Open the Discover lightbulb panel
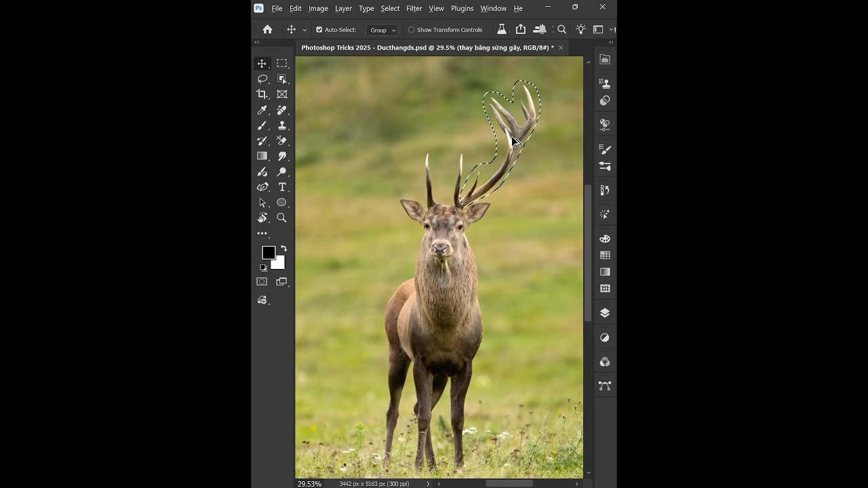The height and width of the screenshot is (488, 868). tap(580, 29)
